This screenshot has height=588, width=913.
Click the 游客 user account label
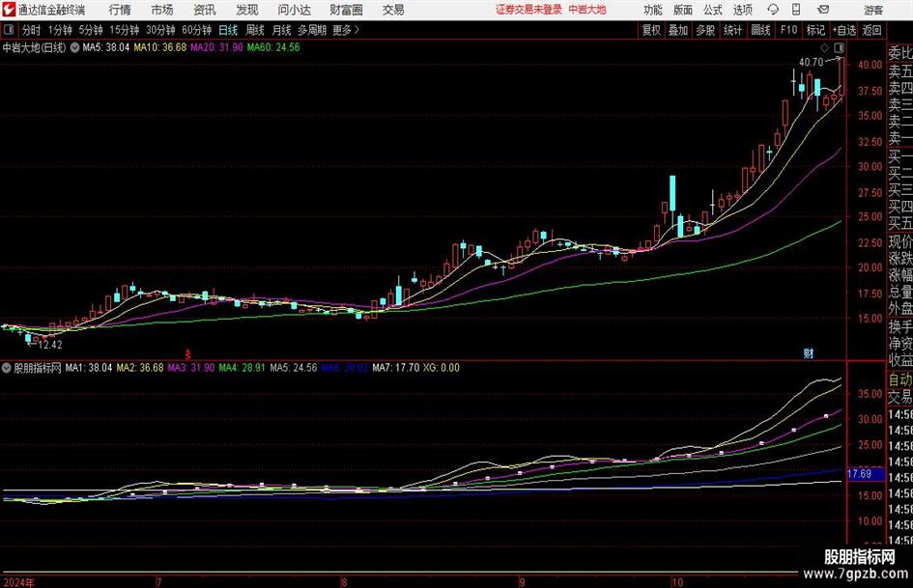point(872,10)
